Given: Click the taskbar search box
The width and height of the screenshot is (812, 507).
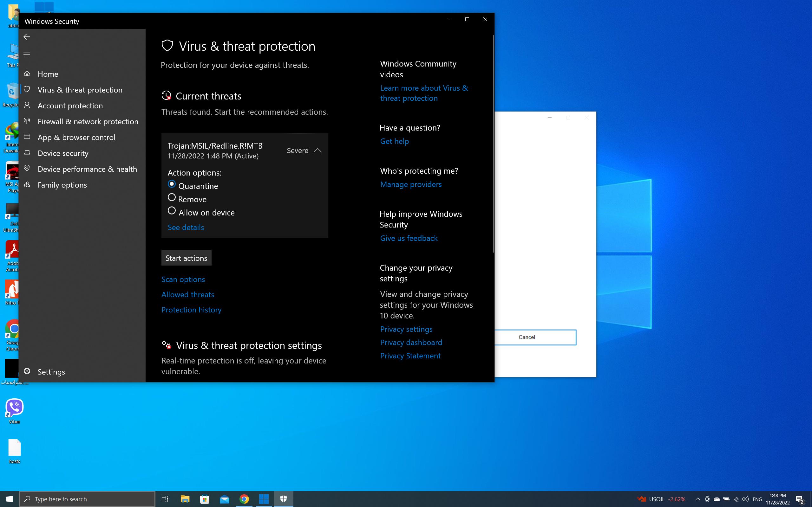Looking at the screenshot, I should click(87, 499).
